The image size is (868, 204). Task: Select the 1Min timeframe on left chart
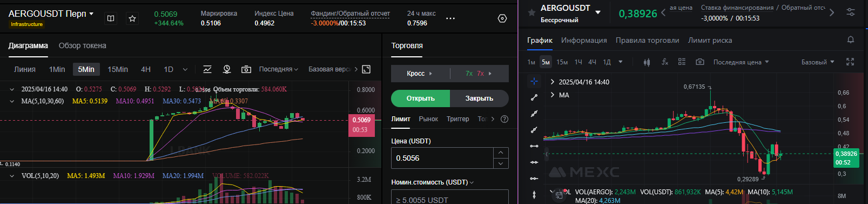(57, 69)
